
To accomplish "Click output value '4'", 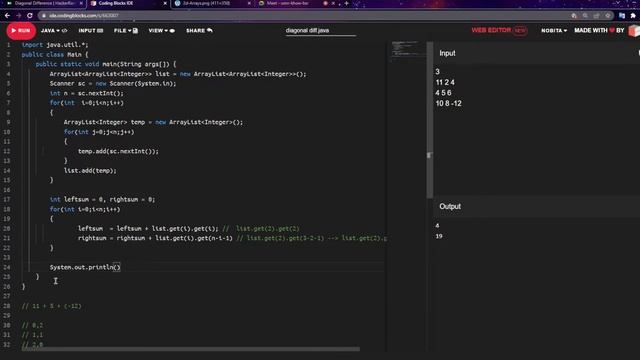I will [x=437, y=226].
